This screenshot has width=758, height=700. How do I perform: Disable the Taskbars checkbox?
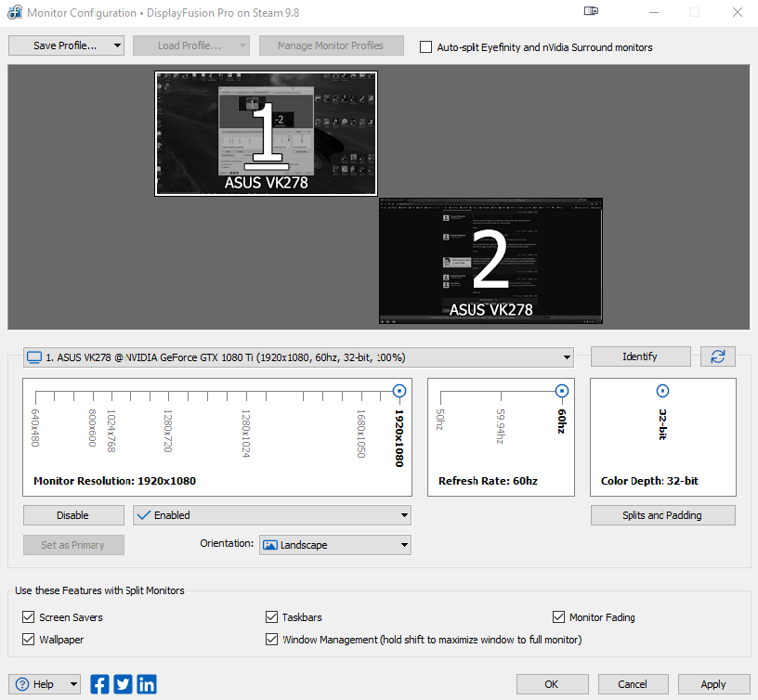pos(272,617)
